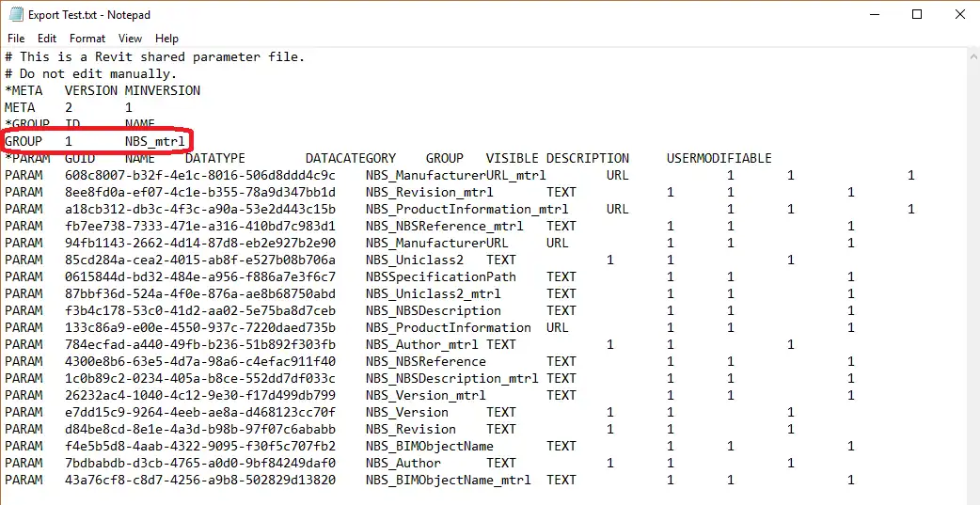Minimize the Notepad window
This screenshot has width=980, height=505.
[x=875, y=15]
